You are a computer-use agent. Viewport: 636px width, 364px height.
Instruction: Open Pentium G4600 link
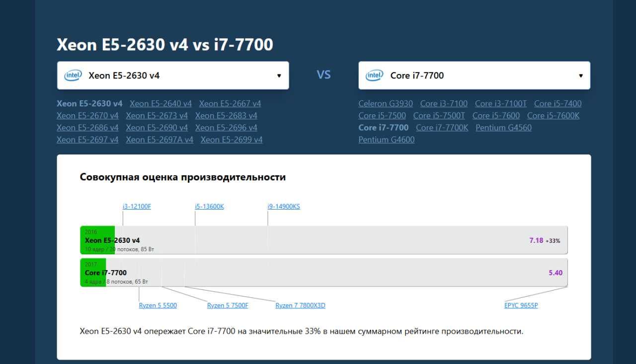click(387, 140)
